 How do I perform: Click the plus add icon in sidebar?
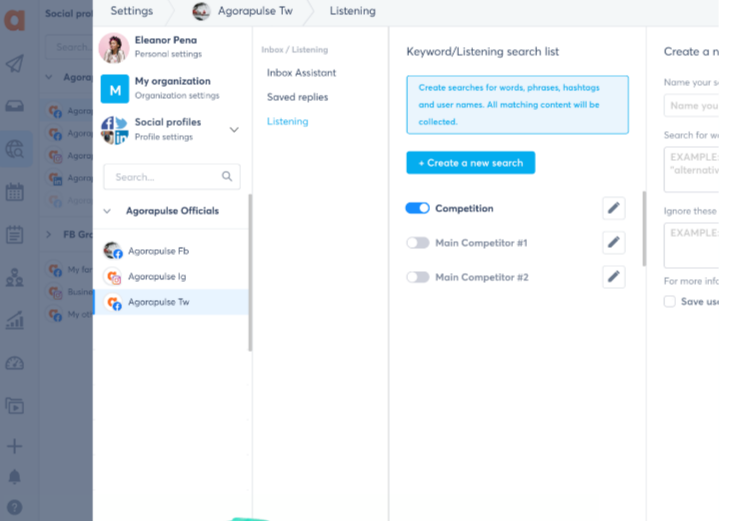coord(14,446)
